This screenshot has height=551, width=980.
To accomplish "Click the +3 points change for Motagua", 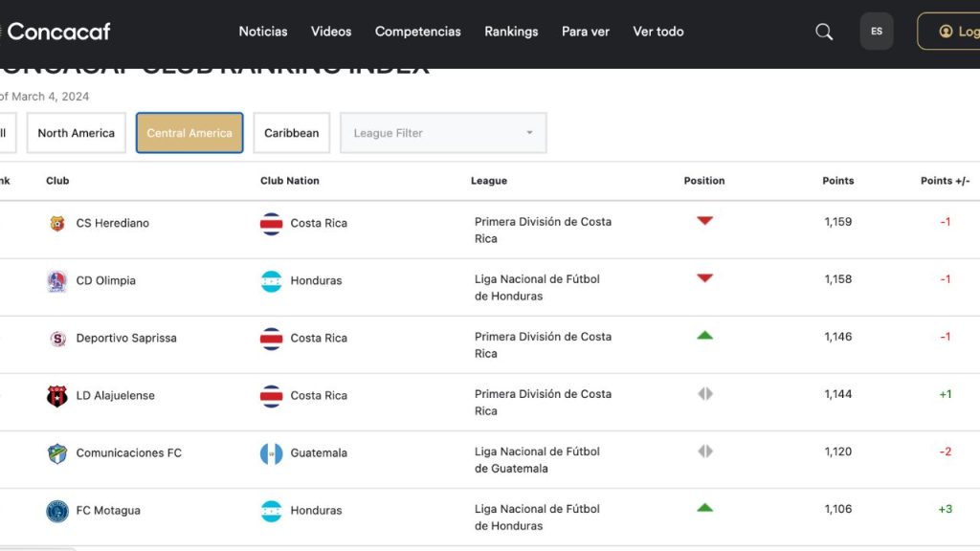I will pyautogui.click(x=945, y=509).
